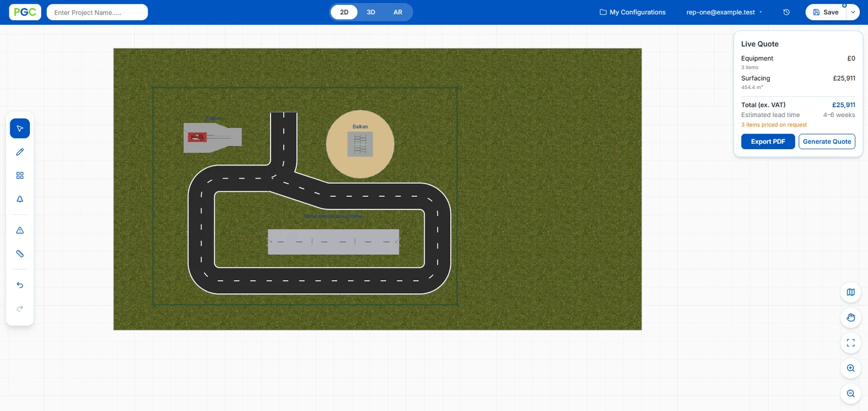Switch to AR view
Image resolution: width=868 pixels, height=411 pixels.
pos(398,12)
